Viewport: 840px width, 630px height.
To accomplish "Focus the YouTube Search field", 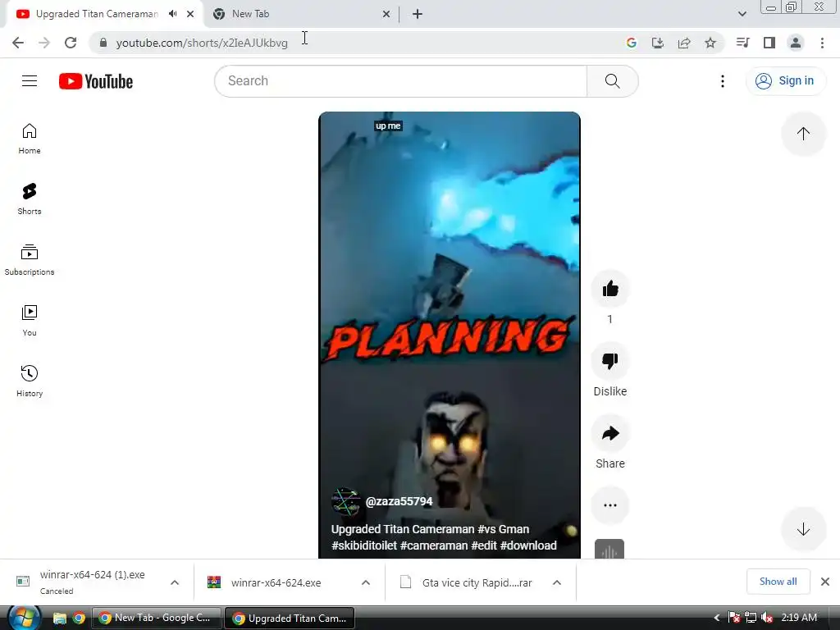I will click(401, 81).
